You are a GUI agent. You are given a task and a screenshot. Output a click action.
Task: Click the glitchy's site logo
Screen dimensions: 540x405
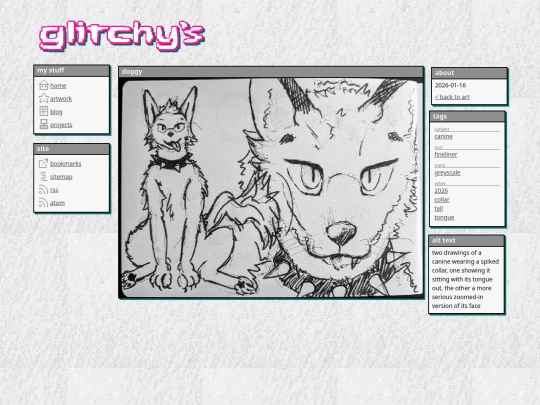(x=122, y=36)
